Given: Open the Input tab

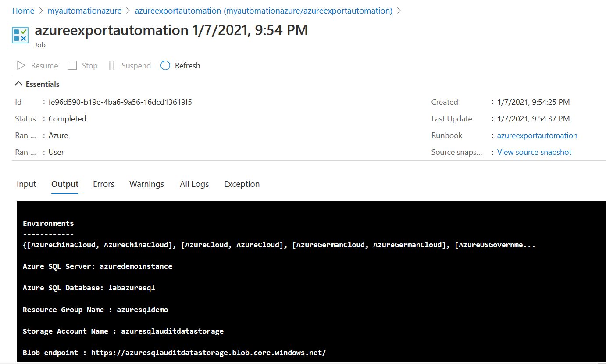Looking at the screenshot, I should pos(26,184).
